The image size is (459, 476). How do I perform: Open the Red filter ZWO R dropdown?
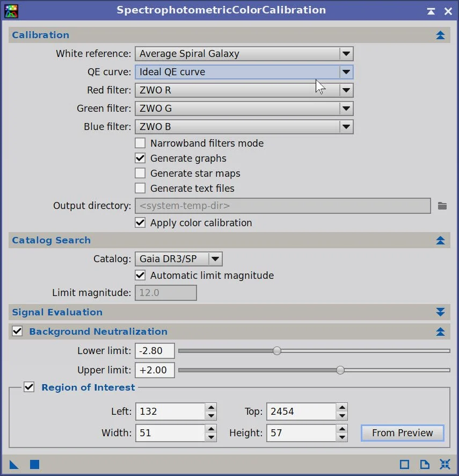(x=244, y=90)
